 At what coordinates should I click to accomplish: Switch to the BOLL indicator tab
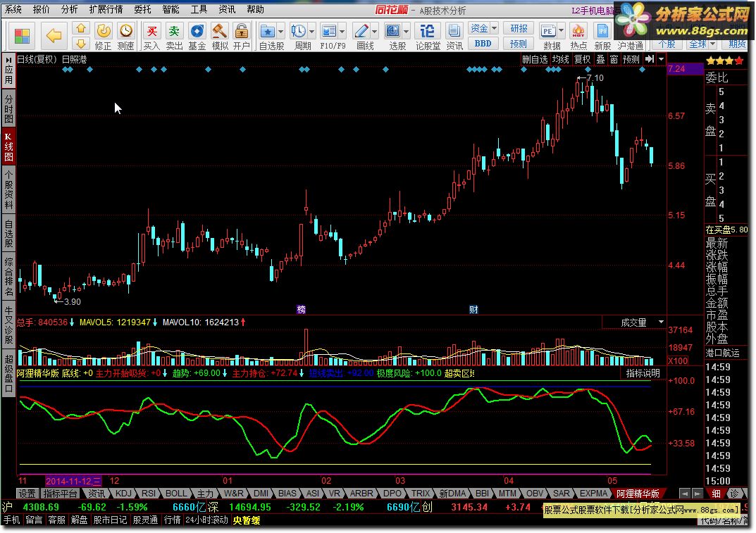[x=176, y=494]
